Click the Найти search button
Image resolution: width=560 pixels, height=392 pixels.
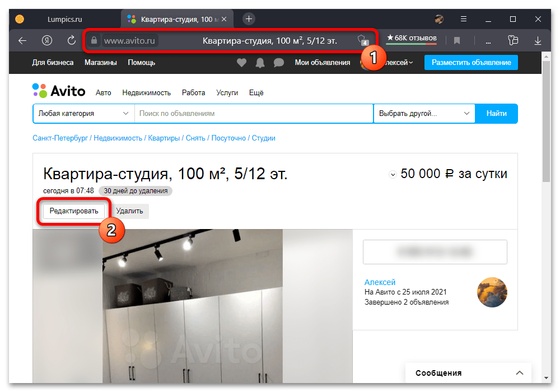point(496,114)
